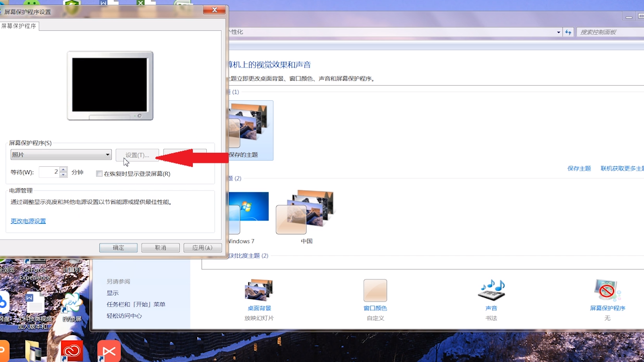Expand the address bar history dropdown
The width and height of the screenshot is (644, 362).
558,32
